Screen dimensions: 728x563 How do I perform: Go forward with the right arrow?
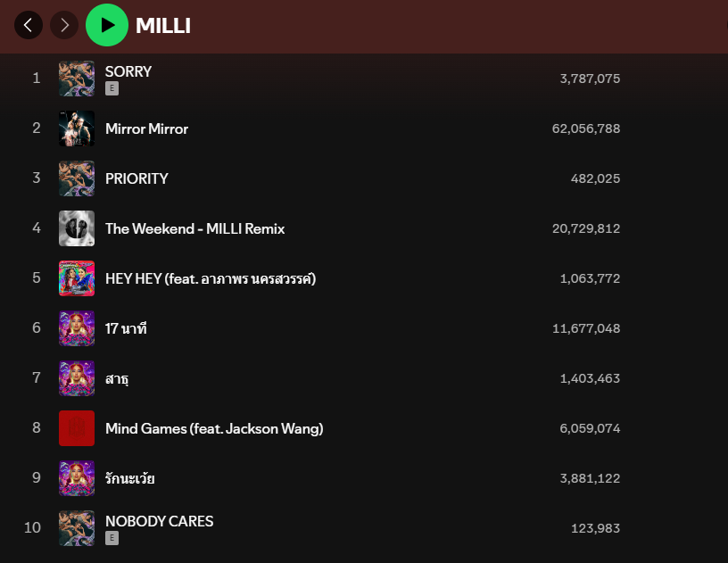pyautogui.click(x=64, y=25)
